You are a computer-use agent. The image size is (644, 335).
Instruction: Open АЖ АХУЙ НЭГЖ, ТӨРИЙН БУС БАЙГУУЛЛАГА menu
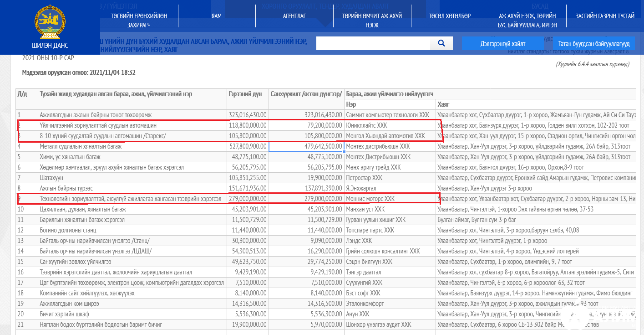point(527,21)
